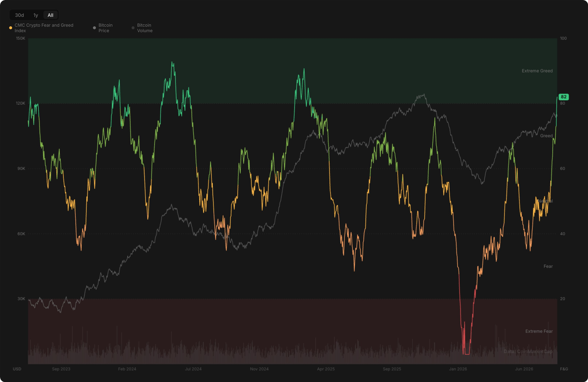The image size is (588, 382).
Task: Click the dark Bitcoin Volume legend dot
Action: pyautogui.click(x=133, y=28)
